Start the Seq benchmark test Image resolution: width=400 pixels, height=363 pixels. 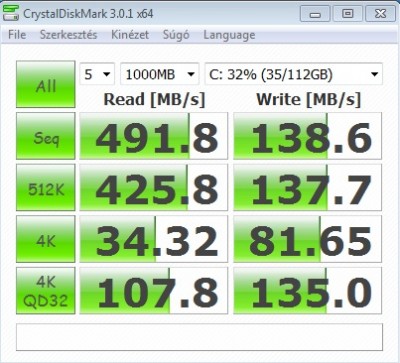click(x=46, y=136)
